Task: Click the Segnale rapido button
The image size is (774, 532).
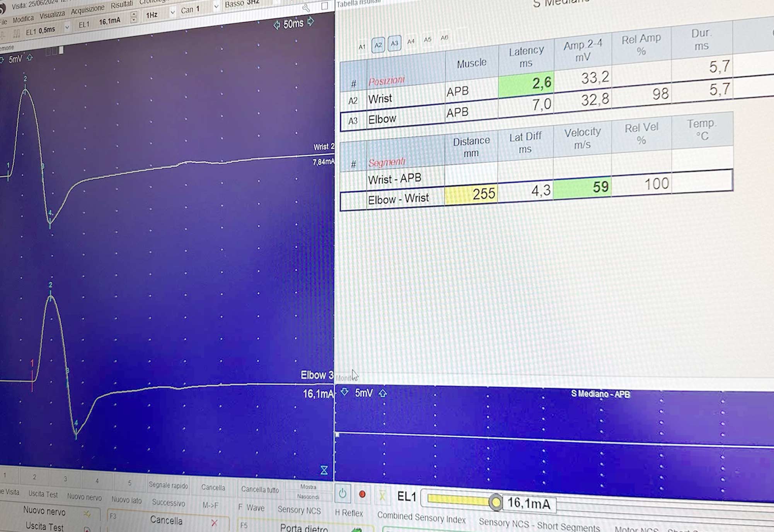Action: 169,486
